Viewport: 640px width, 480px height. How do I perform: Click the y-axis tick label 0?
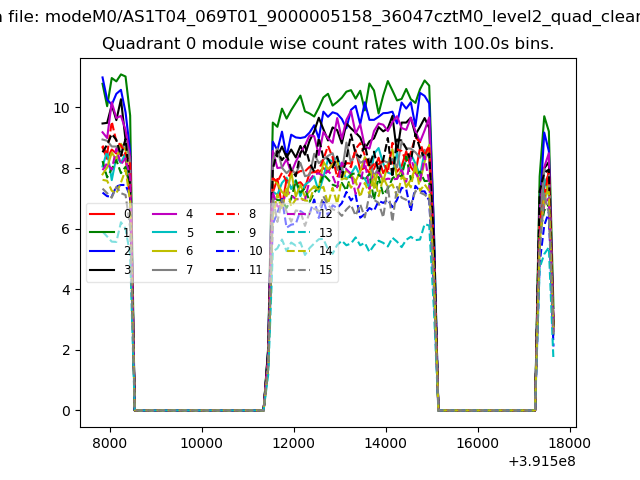pos(65,411)
